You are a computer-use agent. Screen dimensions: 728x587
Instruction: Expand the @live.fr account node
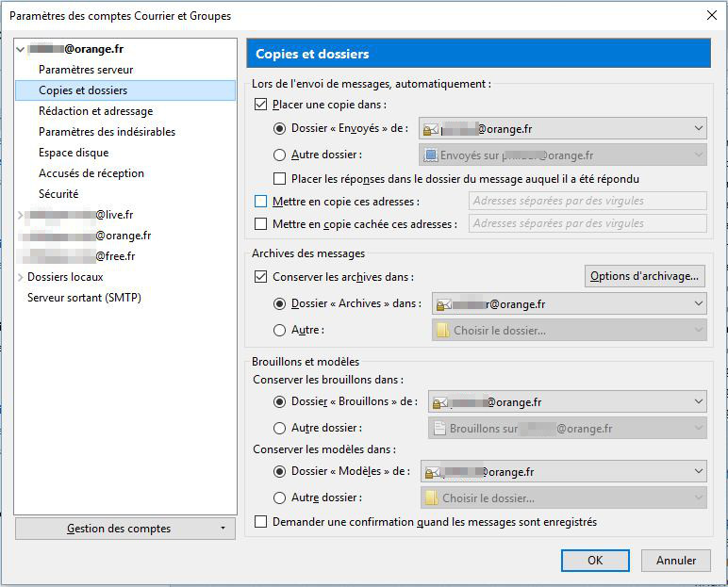21,215
